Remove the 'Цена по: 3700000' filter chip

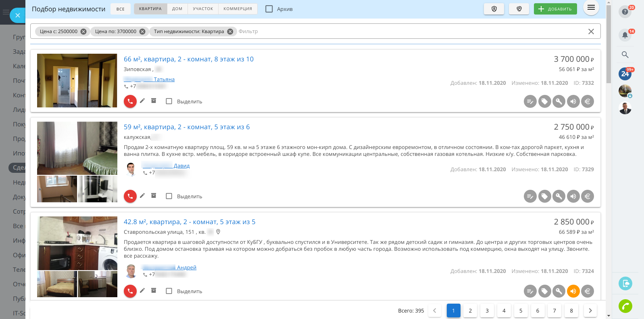[142, 31]
